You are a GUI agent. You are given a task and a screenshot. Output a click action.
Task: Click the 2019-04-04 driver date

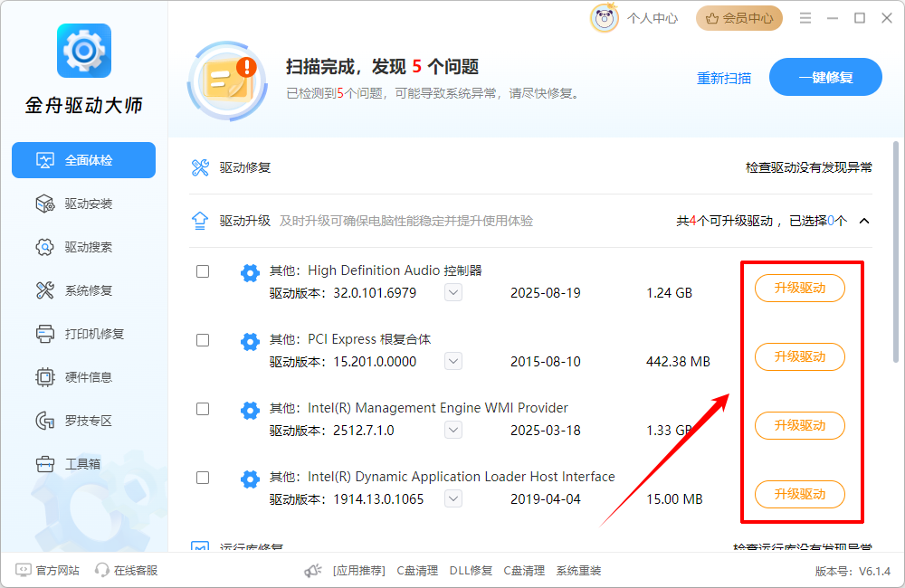(546, 499)
